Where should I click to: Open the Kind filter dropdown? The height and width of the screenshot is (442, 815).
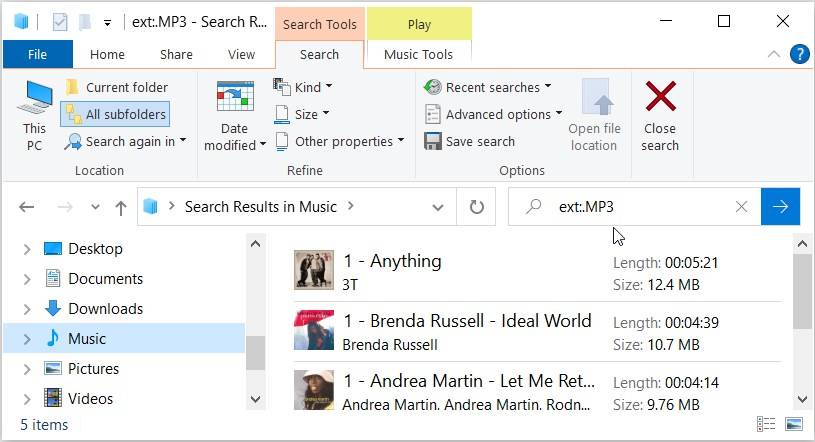click(304, 87)
